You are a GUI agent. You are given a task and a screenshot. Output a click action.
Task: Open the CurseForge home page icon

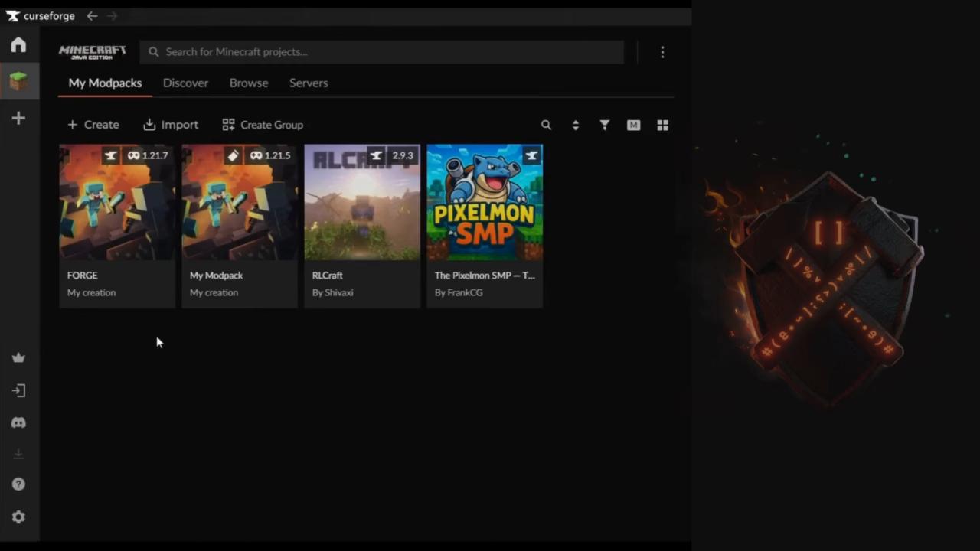pyautogui.click(x=18, y=45)
